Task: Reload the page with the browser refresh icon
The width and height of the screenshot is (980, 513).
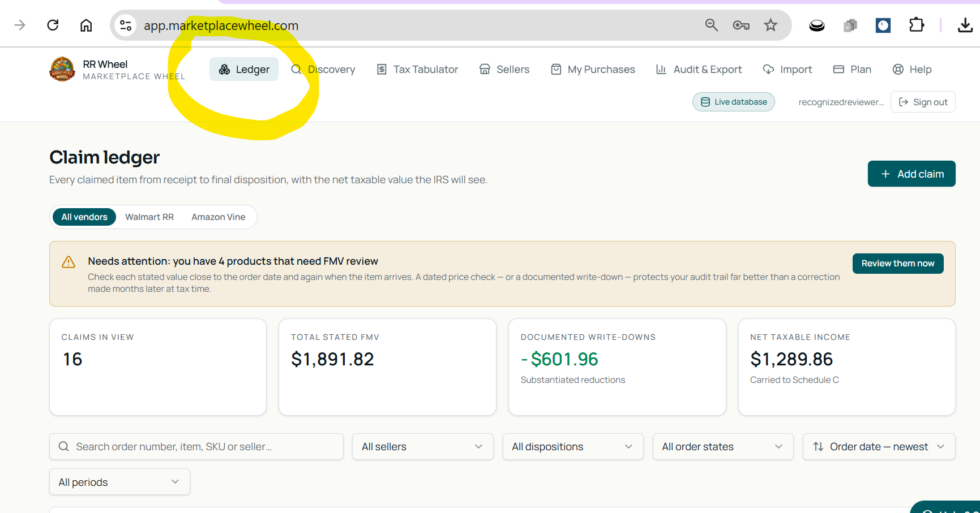Action: pyautogui.click(x=53, y=25)
